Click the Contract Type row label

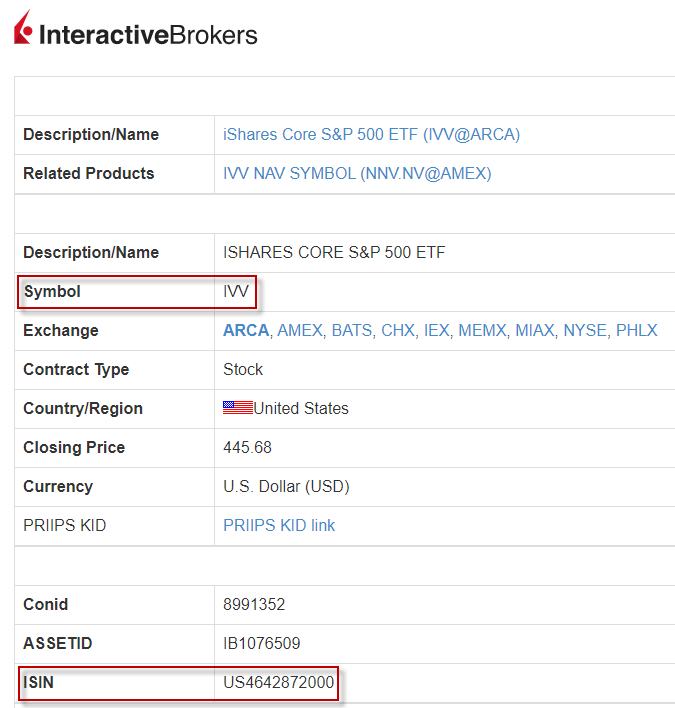click(76, 369)
